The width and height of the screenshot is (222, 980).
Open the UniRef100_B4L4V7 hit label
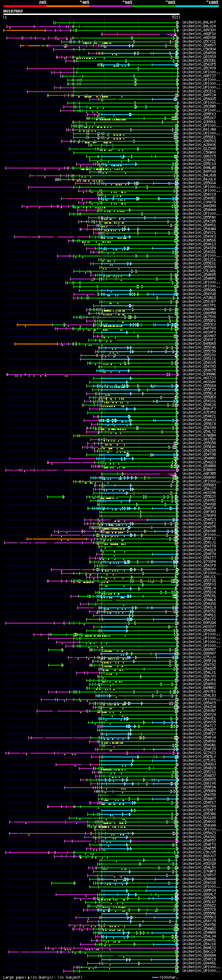pyautogui.click(x=199, y=23)
